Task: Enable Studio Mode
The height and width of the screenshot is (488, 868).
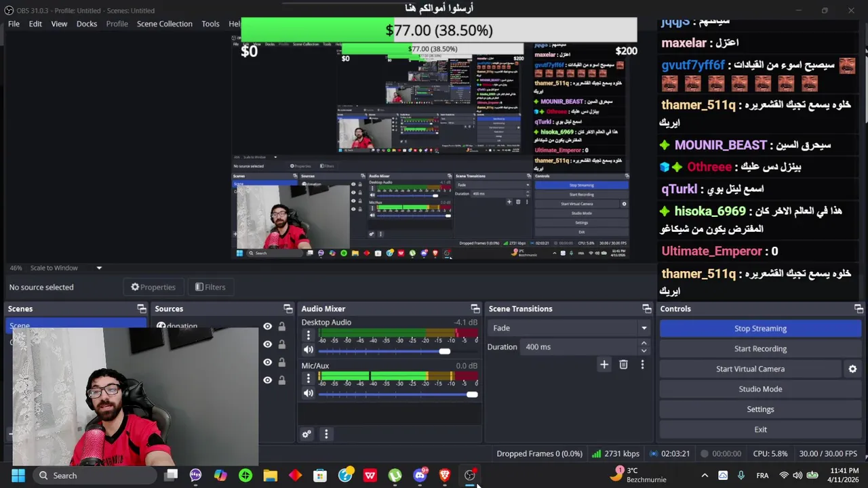Action: pyautogui.click(x=760, y=389)
